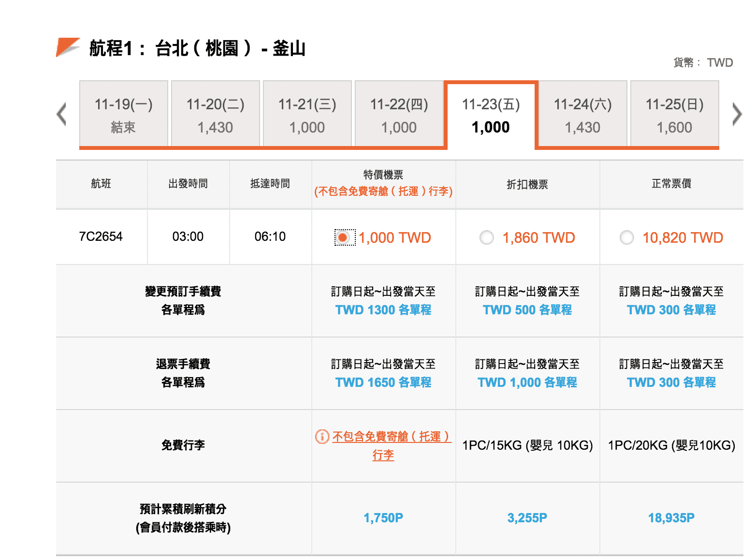Select the 11-24(六) 1,430 date tab
This screenshot has width=756, height=559.
click(583, 114)
